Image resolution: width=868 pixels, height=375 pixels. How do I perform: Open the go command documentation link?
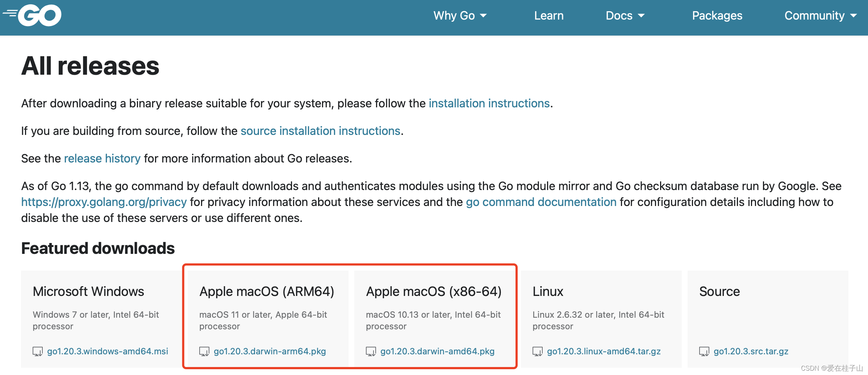pyautogui.click(x=541, y=202)
